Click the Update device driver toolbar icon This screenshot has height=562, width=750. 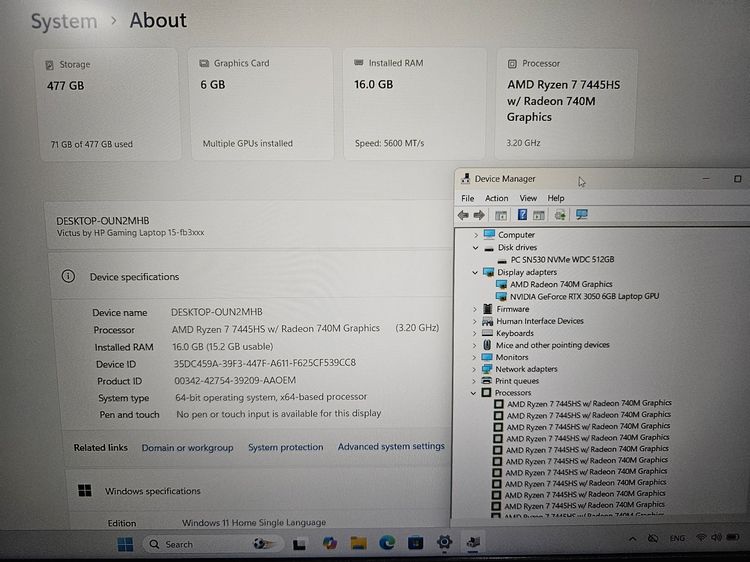coord(560,215)
